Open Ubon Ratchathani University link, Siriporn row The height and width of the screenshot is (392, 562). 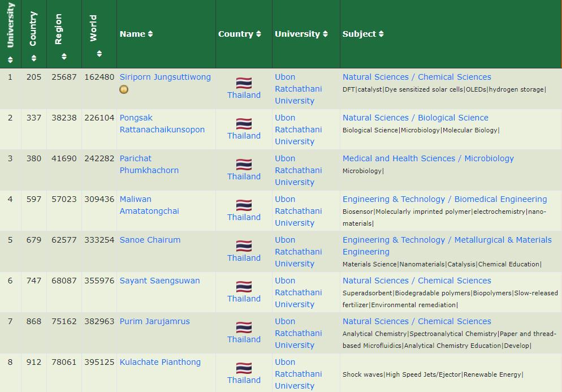click(x=298, y=89)
